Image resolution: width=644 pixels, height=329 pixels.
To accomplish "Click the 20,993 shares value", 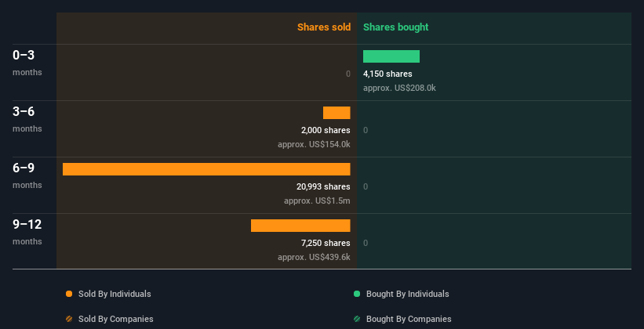I will [x=323, y=186].
